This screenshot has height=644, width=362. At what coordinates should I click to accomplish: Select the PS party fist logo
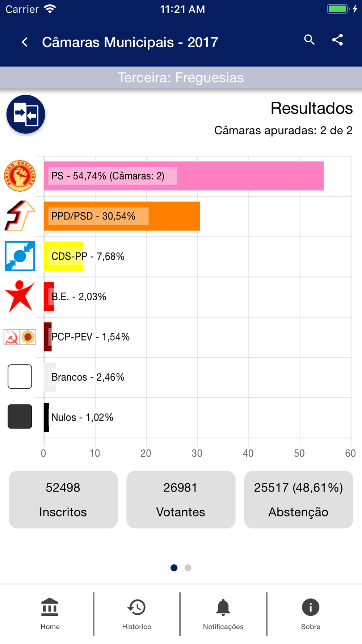click(20, 176)
